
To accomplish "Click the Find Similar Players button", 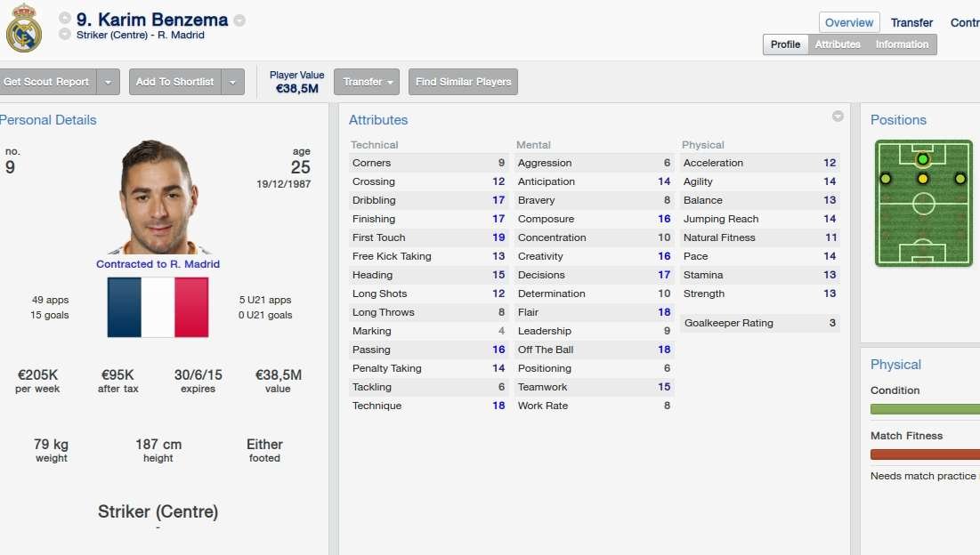I will click(x=463, y=82).
